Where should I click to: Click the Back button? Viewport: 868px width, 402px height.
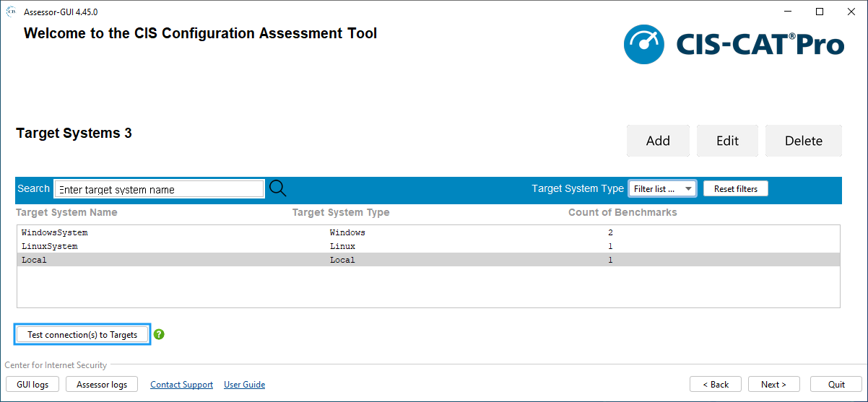pos(715,385)
